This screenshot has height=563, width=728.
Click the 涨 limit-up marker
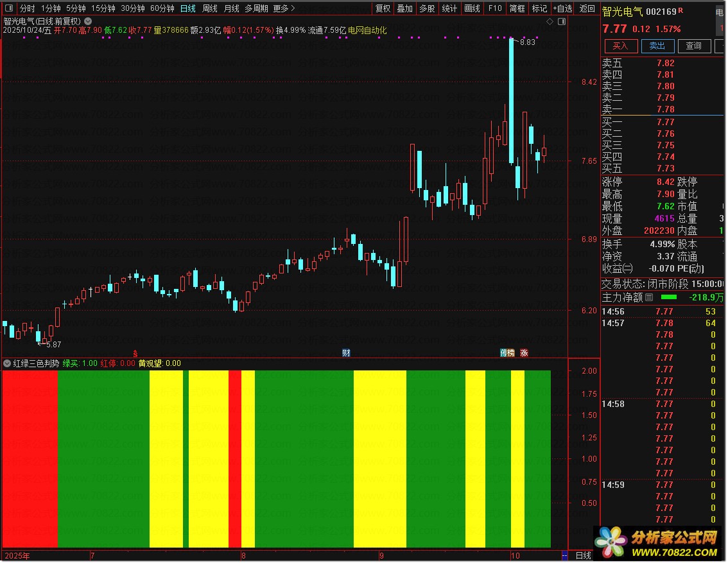point(524,353)
